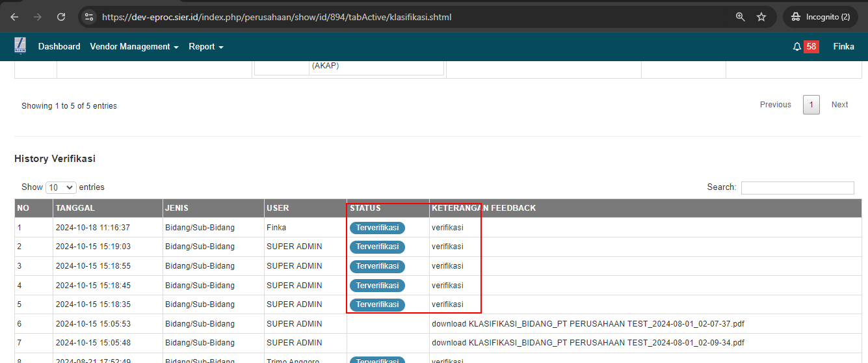Screen dimensions: 868x363
Task: Click the Previous pagination button
Action: [775, 105]
